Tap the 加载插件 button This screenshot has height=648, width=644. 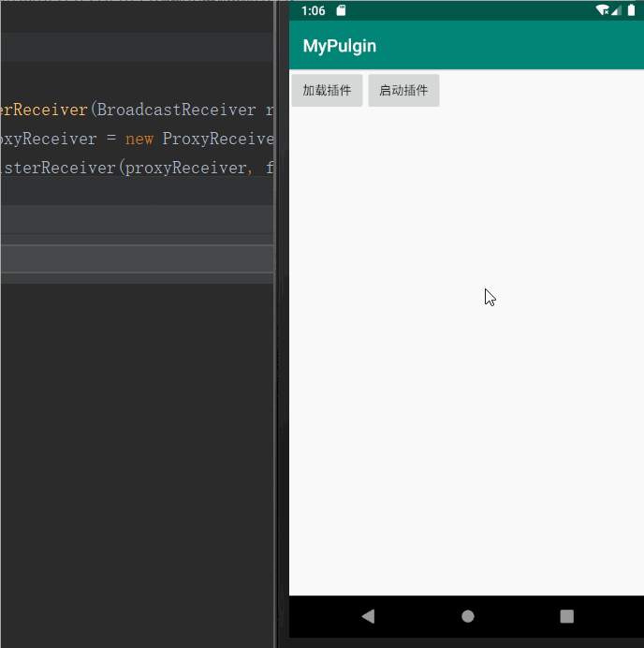tap(327, 91)
